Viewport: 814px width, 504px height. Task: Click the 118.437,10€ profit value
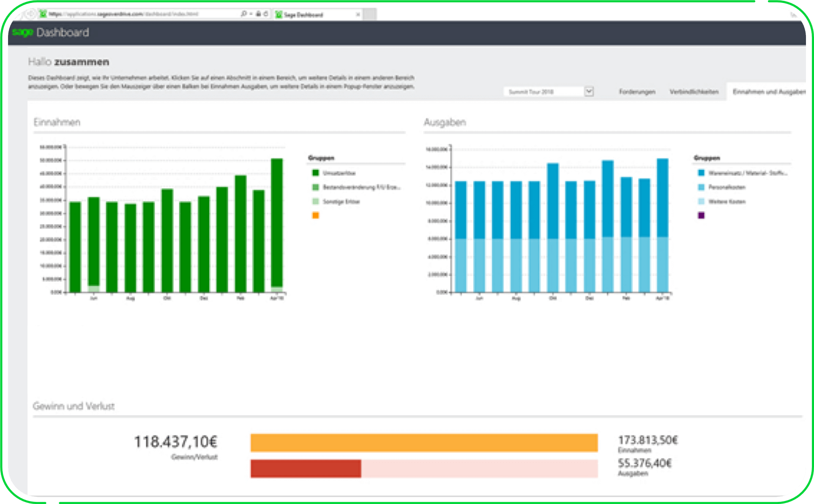(x=175, y=442)
